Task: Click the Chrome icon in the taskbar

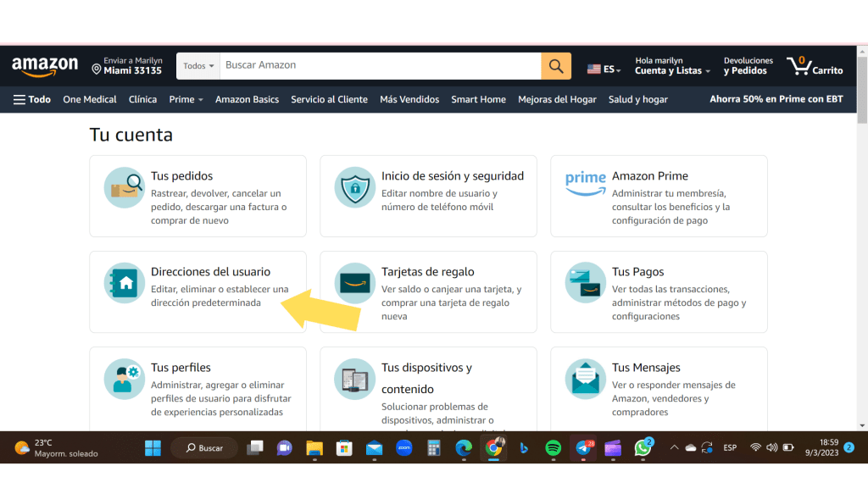Action: 494,447
